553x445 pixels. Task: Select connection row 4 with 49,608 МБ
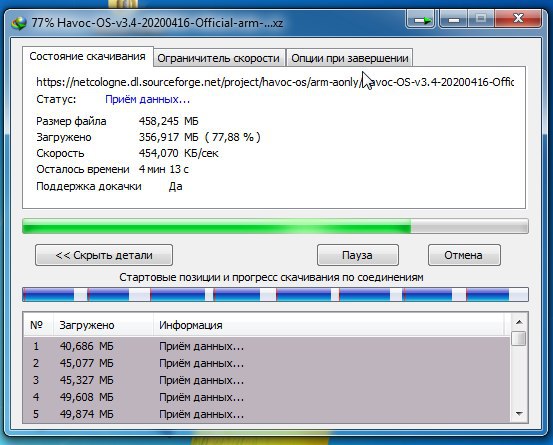(x=267, y=397)
